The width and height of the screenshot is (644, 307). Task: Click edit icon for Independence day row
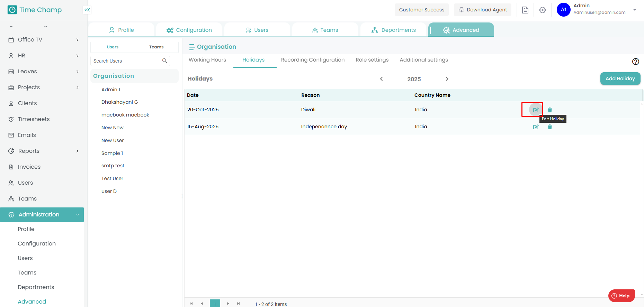click(536, 127)
